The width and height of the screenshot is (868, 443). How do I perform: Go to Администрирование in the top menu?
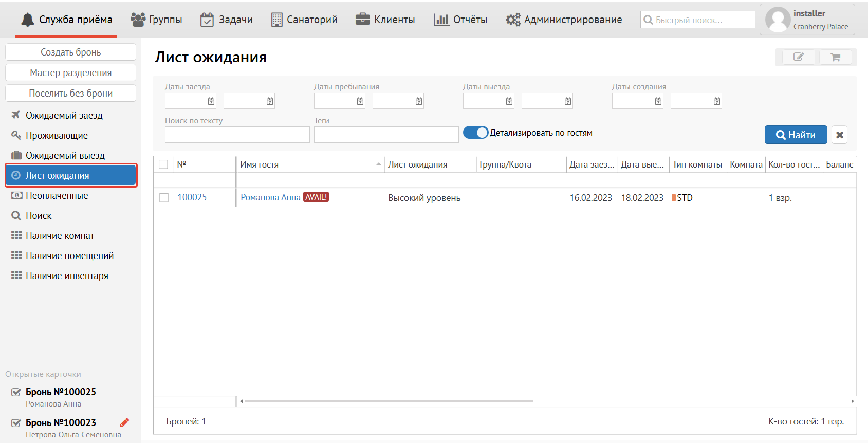pyautogui.click(x=564, y=20)
